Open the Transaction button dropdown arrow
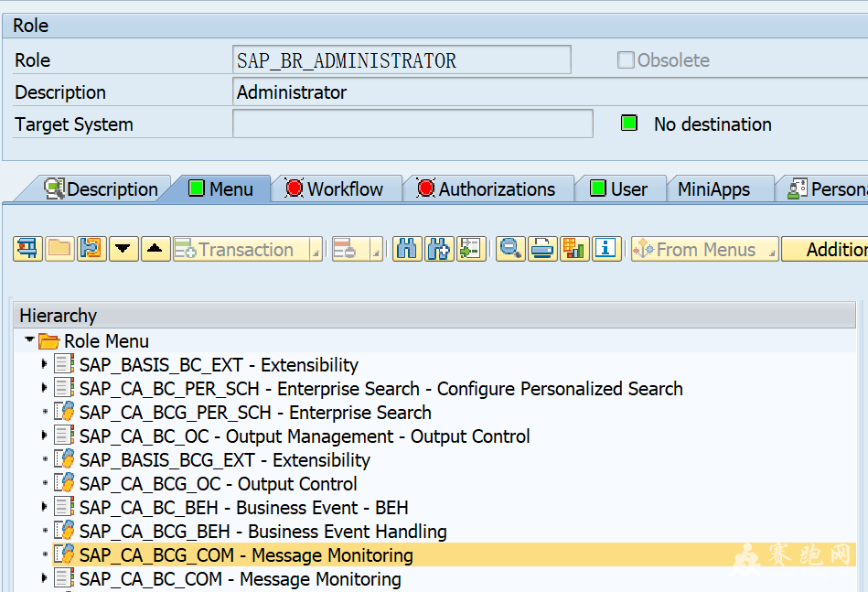The image size is (868, 592). point(316,249)
